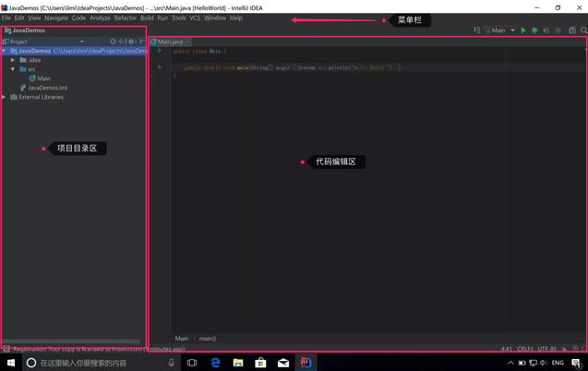Screen dimensions: 588x371
Task: Click the Search Everywhere magnifier icon
Action: coord(582,30)
